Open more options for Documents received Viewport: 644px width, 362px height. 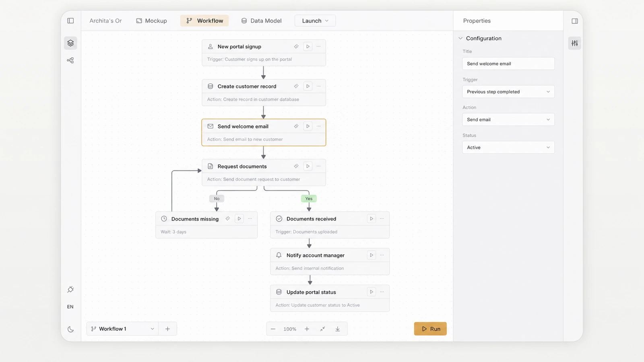coord(382,219)
